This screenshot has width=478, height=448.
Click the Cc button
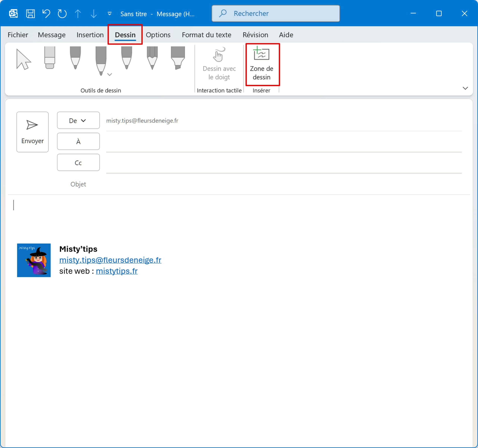[x=78, y=162]
